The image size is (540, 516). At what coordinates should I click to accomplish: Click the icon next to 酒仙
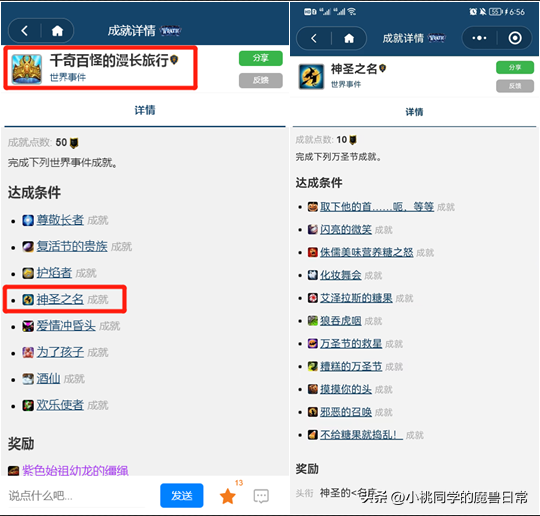tap(28, 379)
